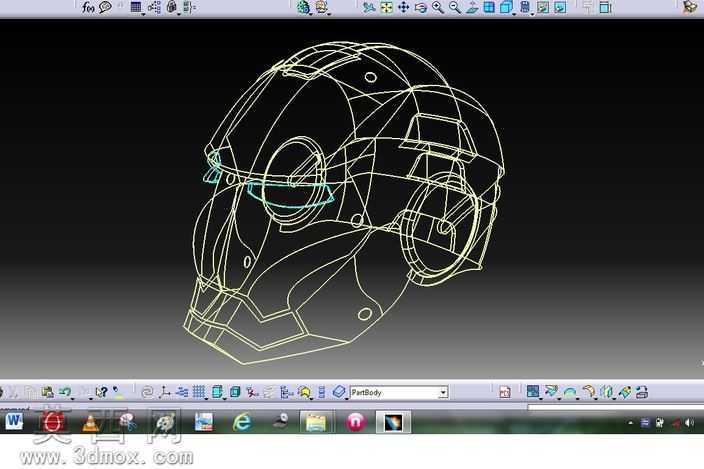Open the view mode render style icon
This screenshot has height=469, width=704.
coord(525,7)
